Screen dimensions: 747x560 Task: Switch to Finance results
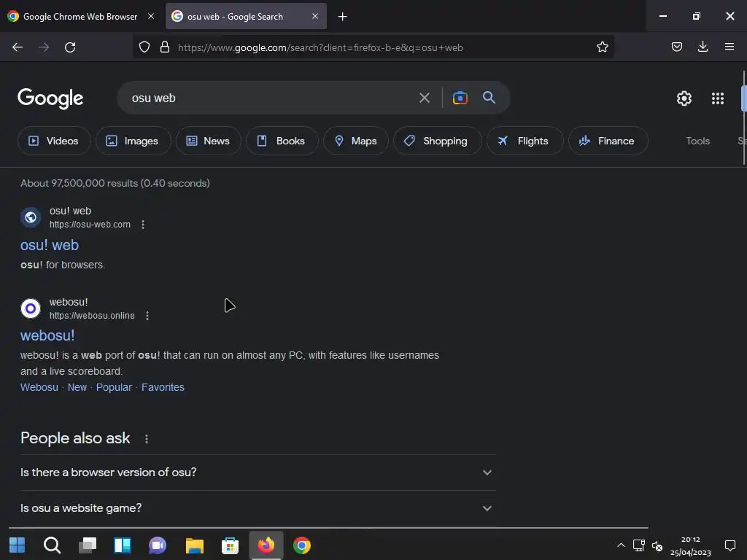(x=608, y=141)
